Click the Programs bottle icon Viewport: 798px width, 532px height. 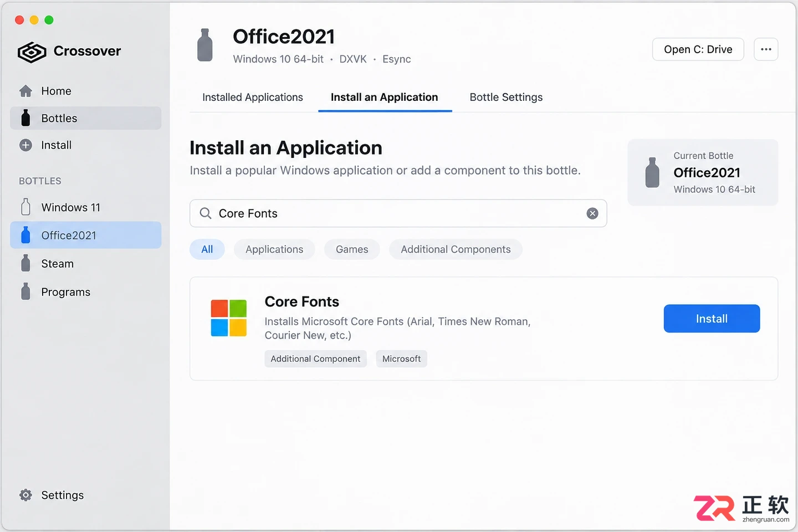tap(25, 291)
